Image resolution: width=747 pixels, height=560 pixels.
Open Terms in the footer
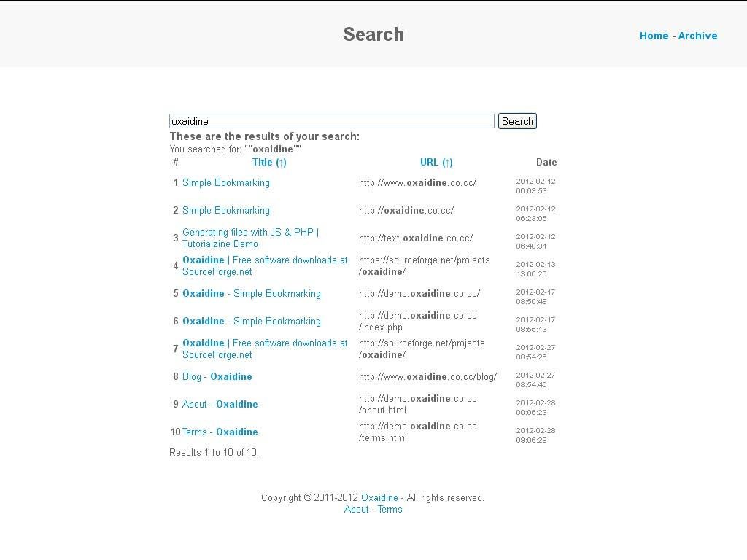390,509
